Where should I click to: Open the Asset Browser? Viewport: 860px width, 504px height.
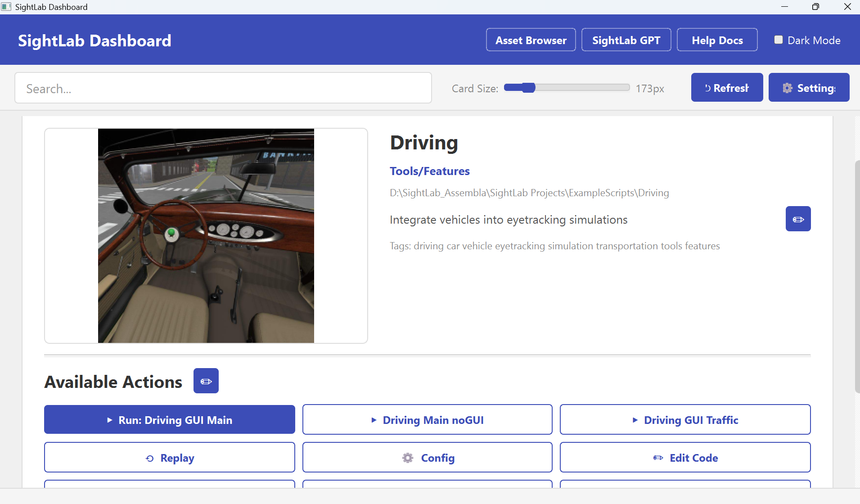531,40
